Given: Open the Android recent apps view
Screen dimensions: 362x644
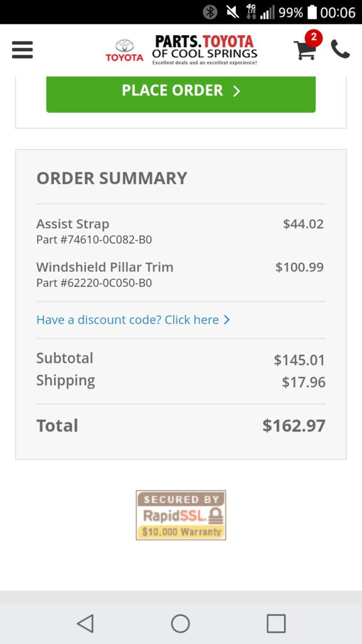Looking at the screenshot, I should (x=276, y=623).
